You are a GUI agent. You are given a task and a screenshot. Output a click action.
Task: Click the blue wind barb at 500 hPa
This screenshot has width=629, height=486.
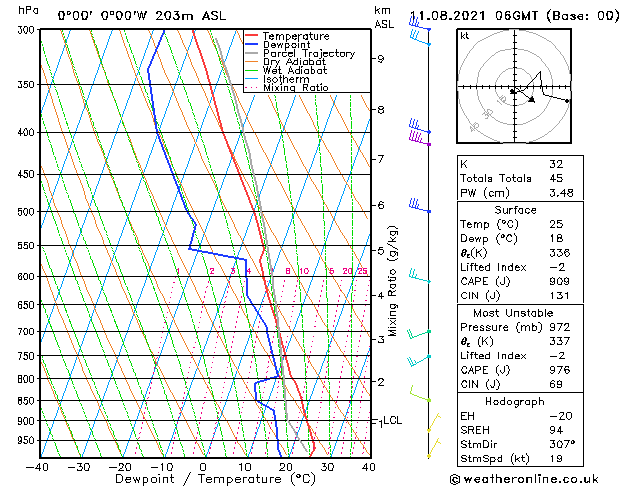[419, 205]
